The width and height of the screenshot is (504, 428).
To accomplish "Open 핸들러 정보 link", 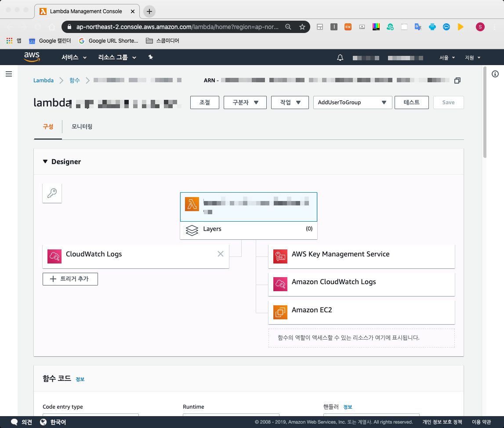I will [x=348, y=407].
